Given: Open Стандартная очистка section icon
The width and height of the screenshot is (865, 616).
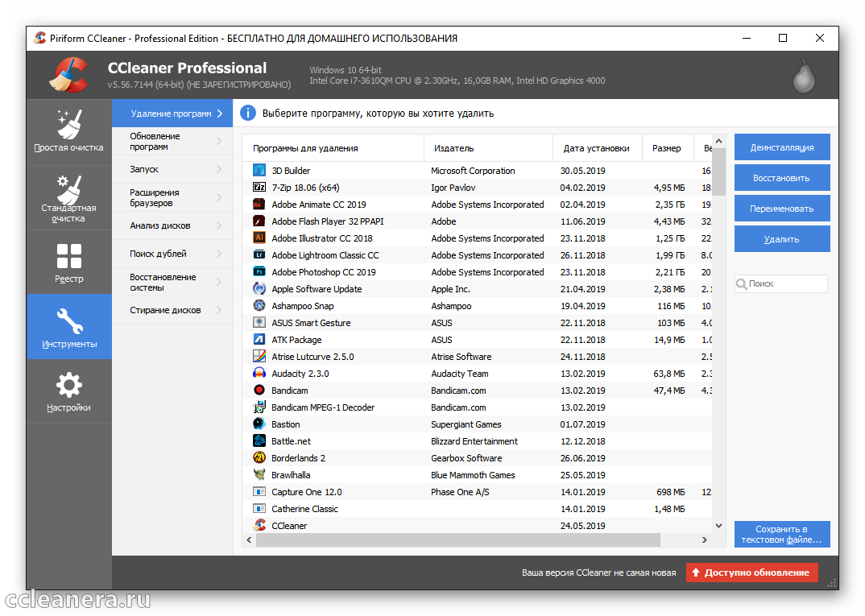Looking at the screenshot, I should point(68,191).
